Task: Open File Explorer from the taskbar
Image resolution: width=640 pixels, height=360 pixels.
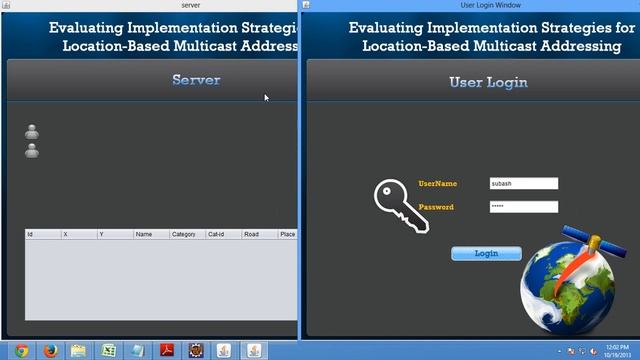Action: (x=78, y=351)
